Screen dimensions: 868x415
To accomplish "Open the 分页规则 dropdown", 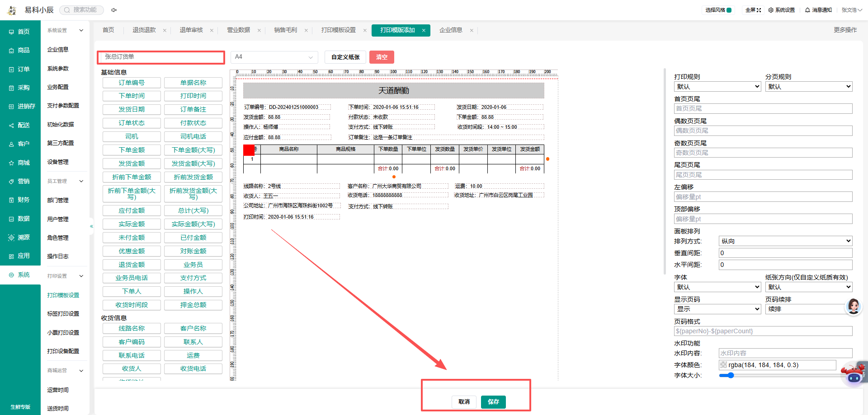I will pos(809,87).
